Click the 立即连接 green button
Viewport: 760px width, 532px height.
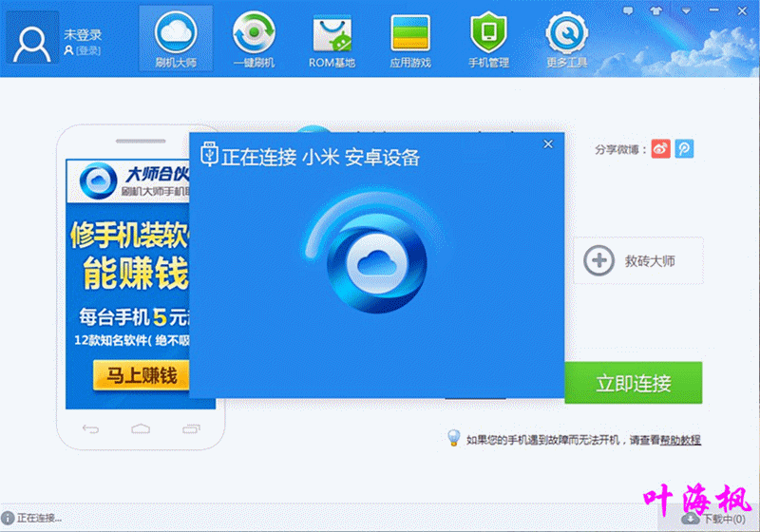click(x=634, y=383)
